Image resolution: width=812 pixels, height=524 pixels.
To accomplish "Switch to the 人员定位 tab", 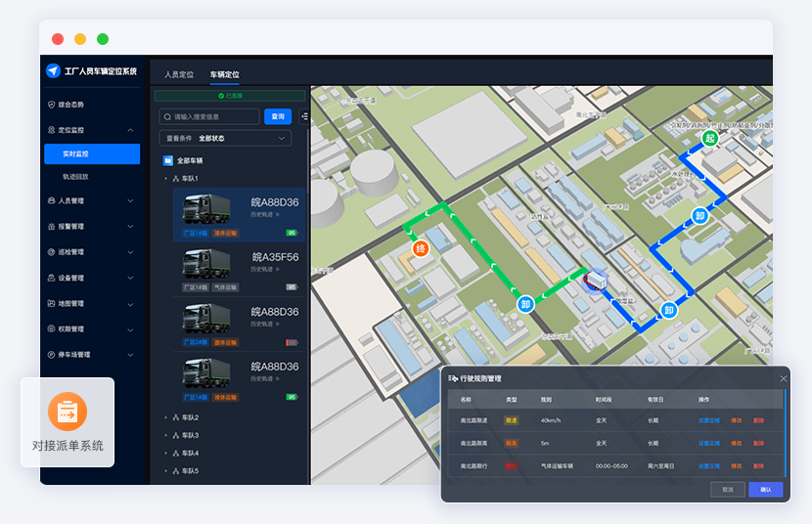I will pos(179,74).
